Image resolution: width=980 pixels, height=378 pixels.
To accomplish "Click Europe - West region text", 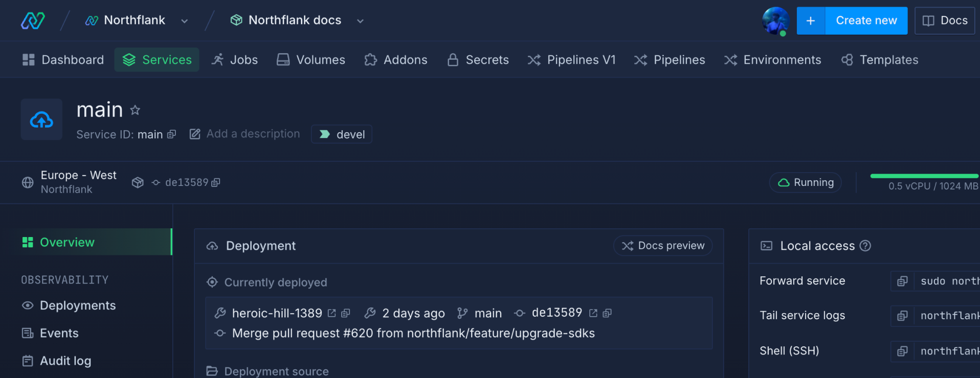I will tap(79, 175).
